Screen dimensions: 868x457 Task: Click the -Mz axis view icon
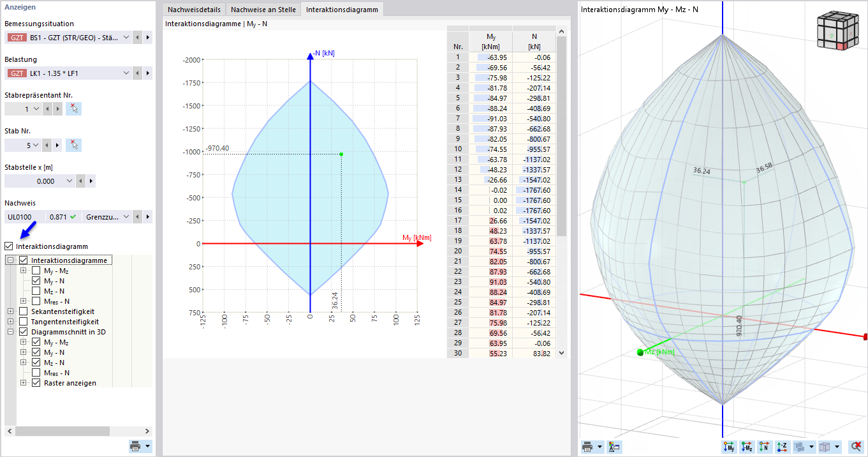746,447
